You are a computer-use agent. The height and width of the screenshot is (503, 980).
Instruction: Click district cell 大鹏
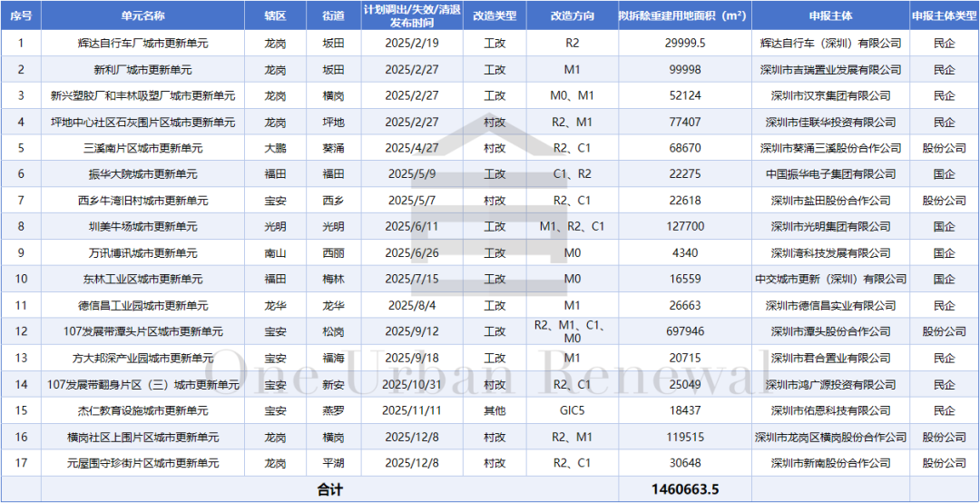275,148
